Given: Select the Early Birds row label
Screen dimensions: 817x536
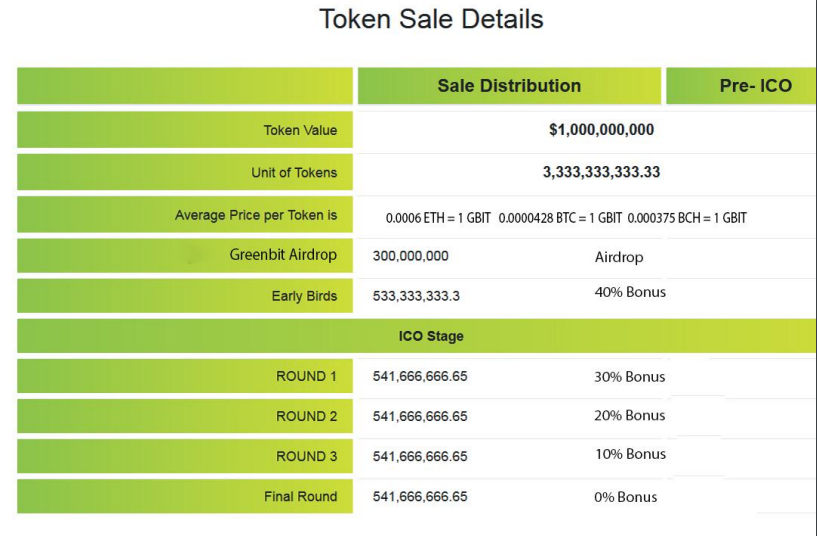Looking at the screenshot, I should (x=304, y=296).
